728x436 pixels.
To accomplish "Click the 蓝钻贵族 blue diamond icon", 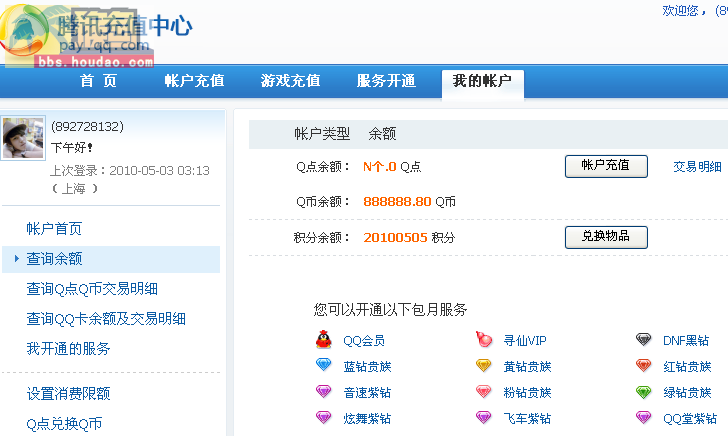I will tap(323, 365).
